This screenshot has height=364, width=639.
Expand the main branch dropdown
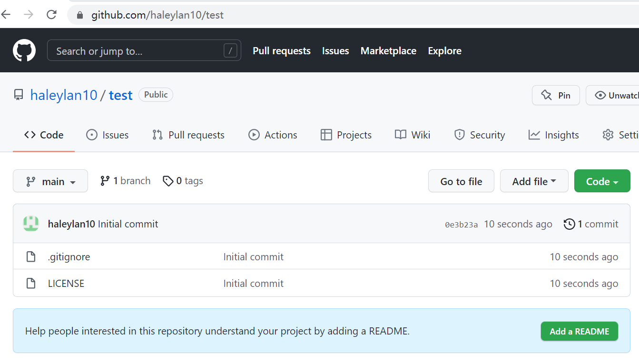coord(50,181)
